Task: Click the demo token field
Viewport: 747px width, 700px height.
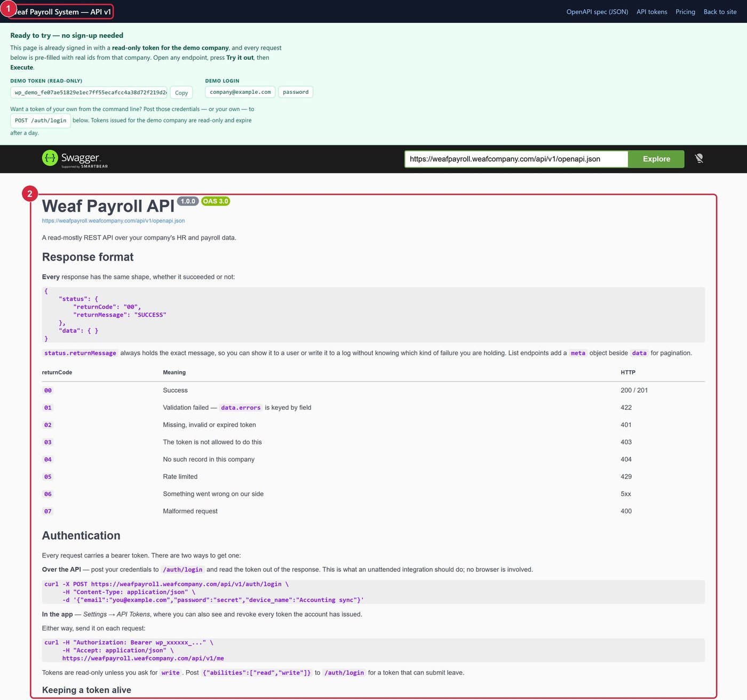Action: click(x=89, y=92)
